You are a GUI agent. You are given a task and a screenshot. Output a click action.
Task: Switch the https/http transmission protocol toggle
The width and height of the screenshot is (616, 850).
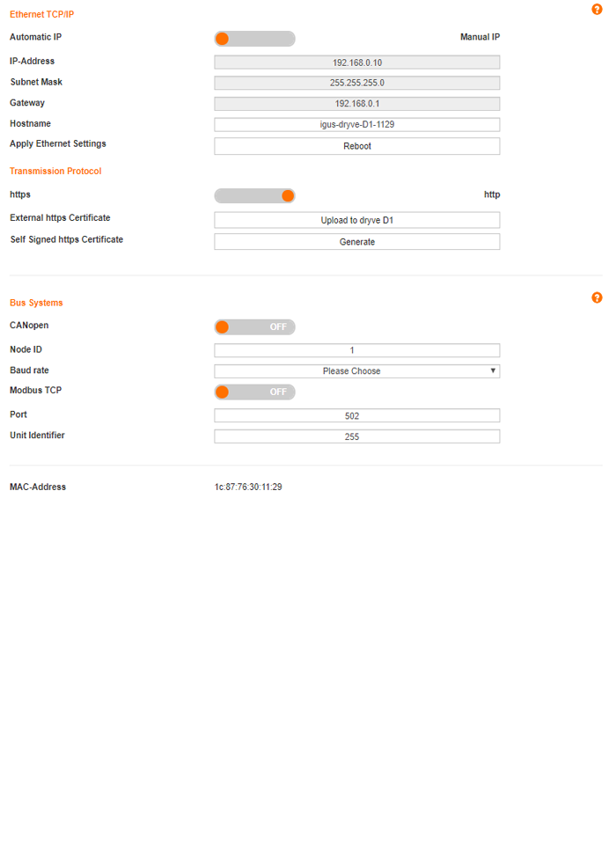pyautogui.click(x=254, y=195)
